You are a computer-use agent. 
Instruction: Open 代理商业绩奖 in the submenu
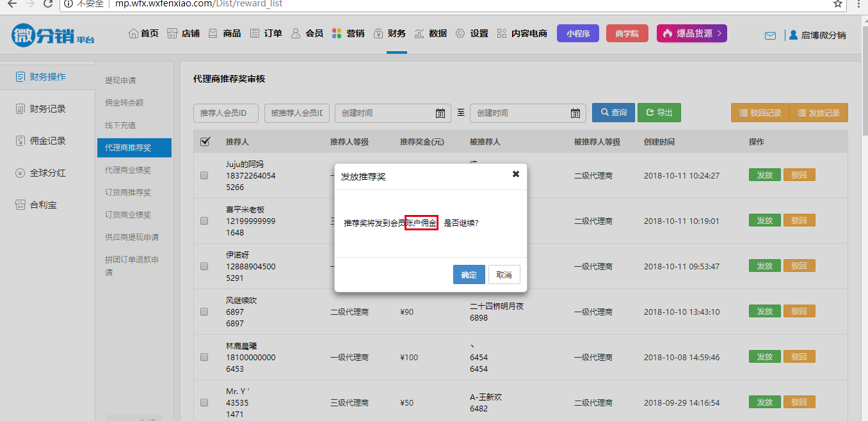tap(128, 170)
